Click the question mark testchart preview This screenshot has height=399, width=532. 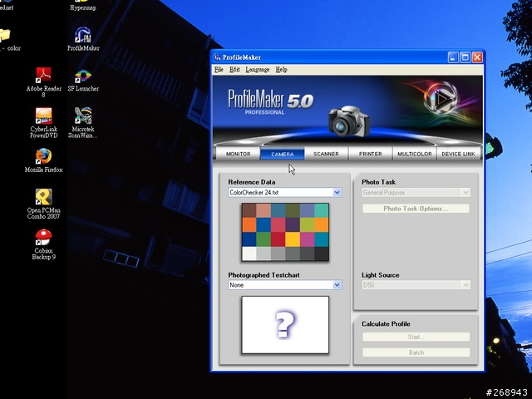point(285,325)
